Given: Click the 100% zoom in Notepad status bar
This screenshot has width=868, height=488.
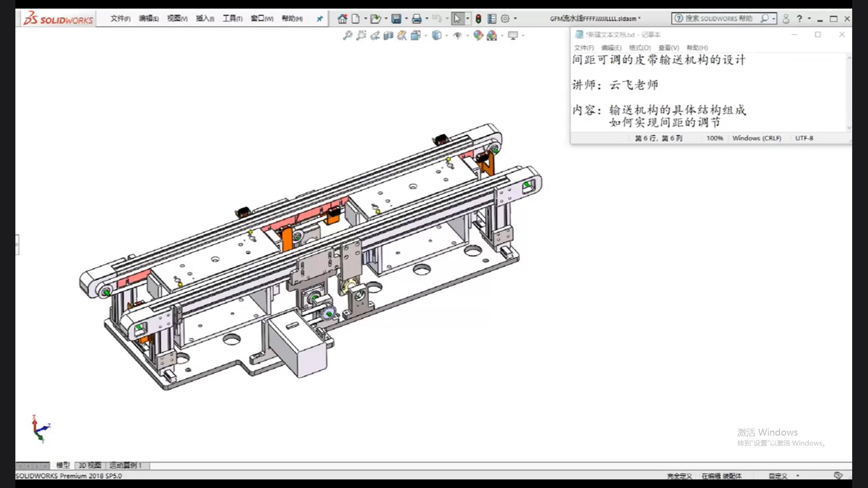Looking at the screenshot, I should (715, 138).
